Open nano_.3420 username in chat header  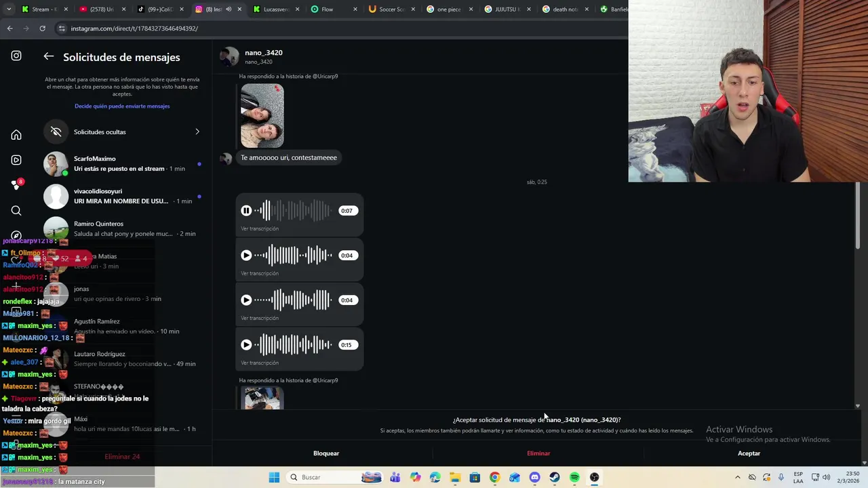coord(264,52)
